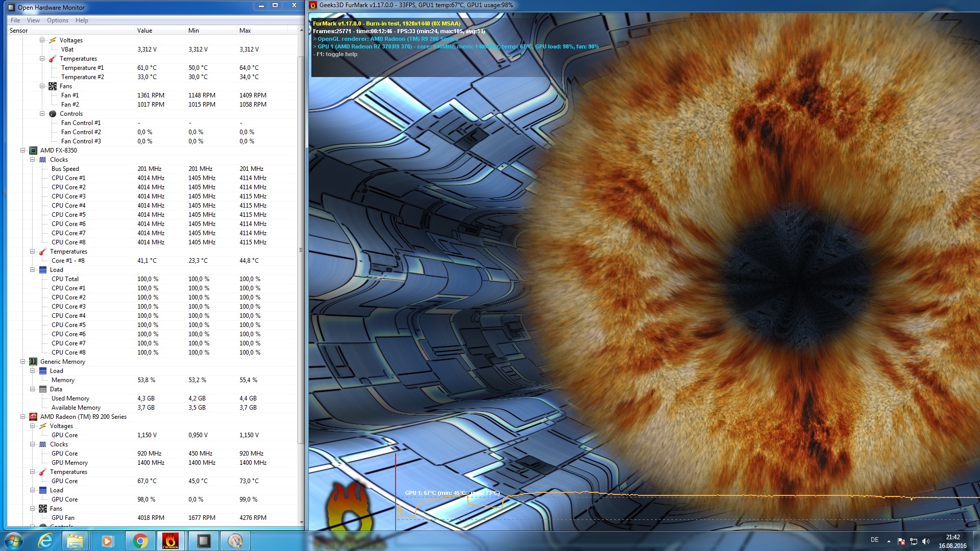Click the sensor list vertical scrollbar
The height and width of the screenshot is (551, 980).
tap(301, 250)
